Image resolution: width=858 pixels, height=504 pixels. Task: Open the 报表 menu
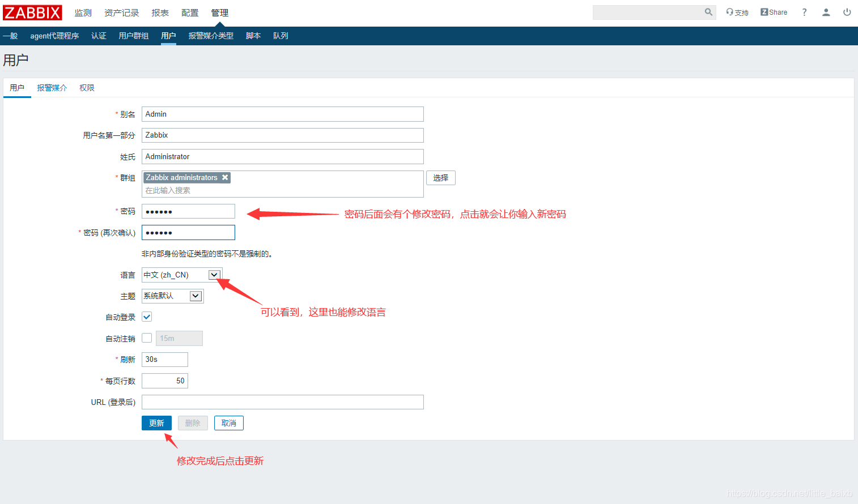click(160, 12)
